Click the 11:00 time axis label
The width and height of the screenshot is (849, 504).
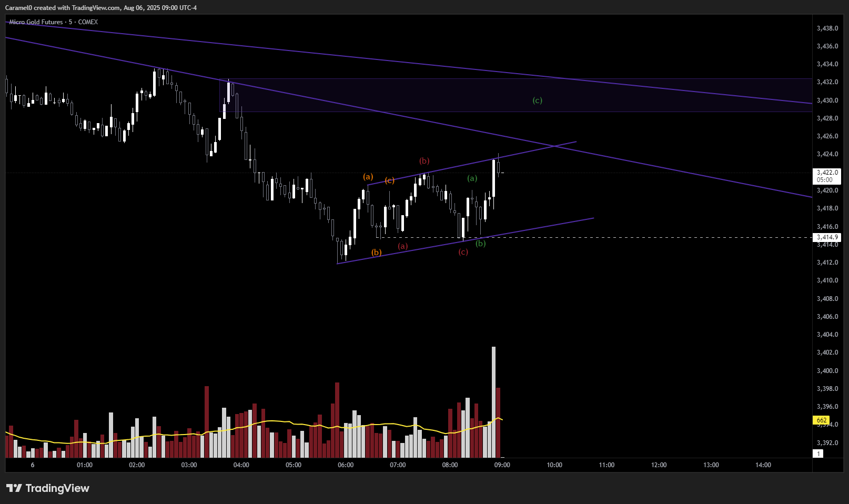click(x=607, y=465)
